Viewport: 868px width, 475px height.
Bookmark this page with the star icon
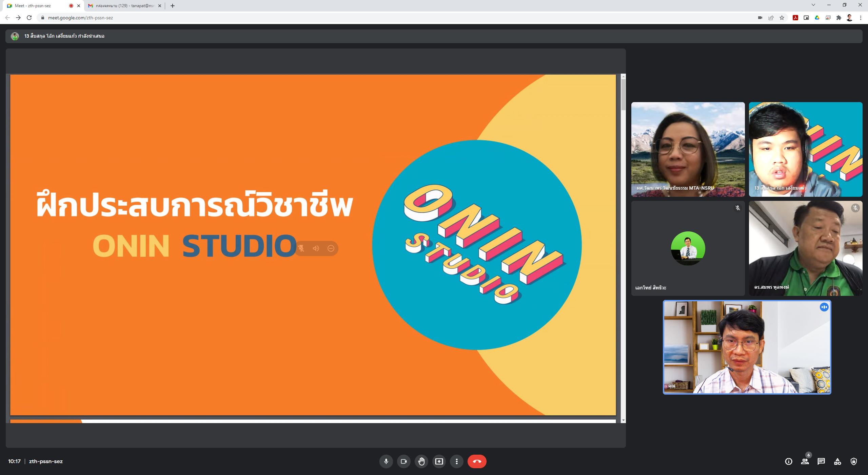782,18
